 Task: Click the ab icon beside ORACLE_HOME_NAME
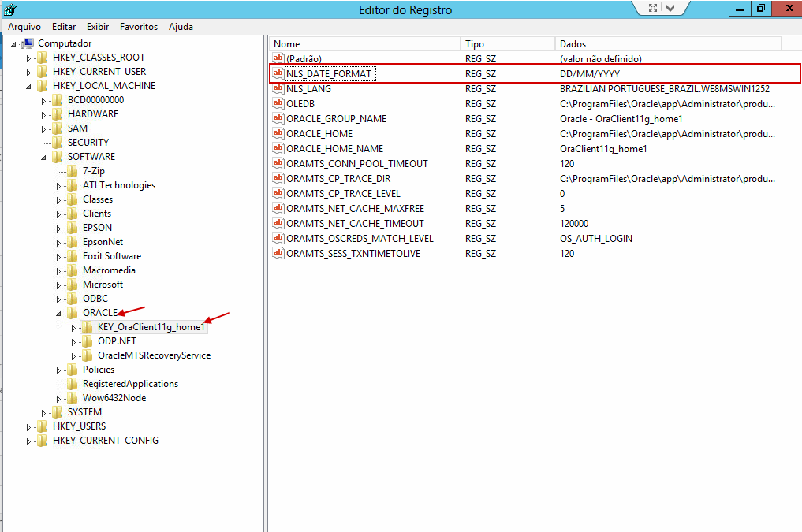coord(278,148)
